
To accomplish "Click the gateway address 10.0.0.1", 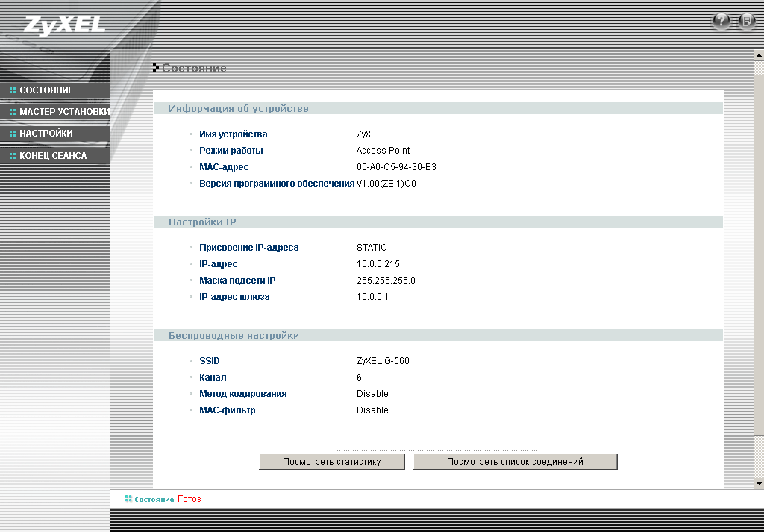I will (372, 297).
